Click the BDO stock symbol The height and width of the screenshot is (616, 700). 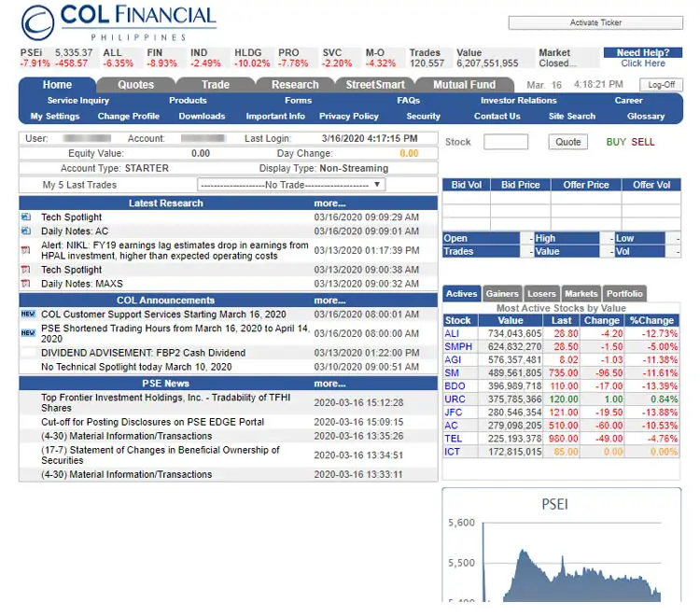[455, 386]
